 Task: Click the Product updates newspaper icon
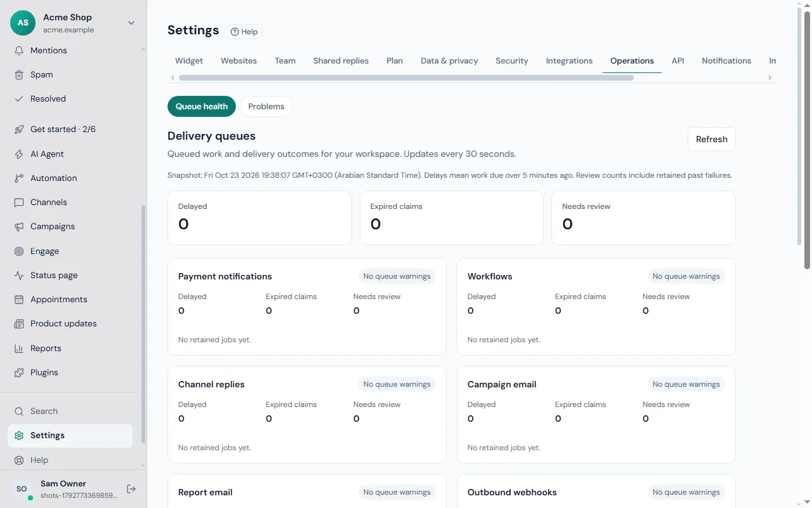(x=19, y=323)
